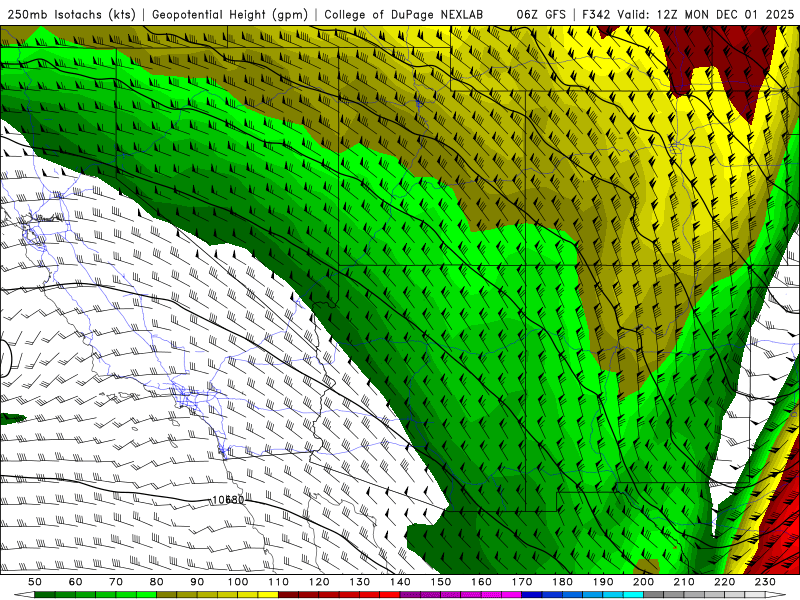The width and height of the screenshot is (800, 600).
Task: Click the olive swatch starting at 80
Action: pyautogui.click(x=167, y=595)
